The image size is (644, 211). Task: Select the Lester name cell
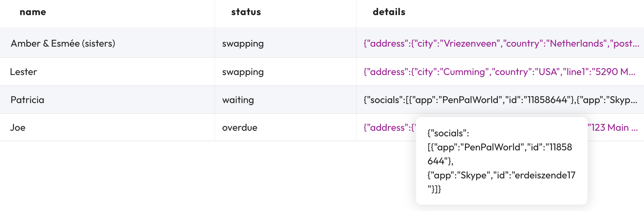pyautogui.click(x=23, y=72)
